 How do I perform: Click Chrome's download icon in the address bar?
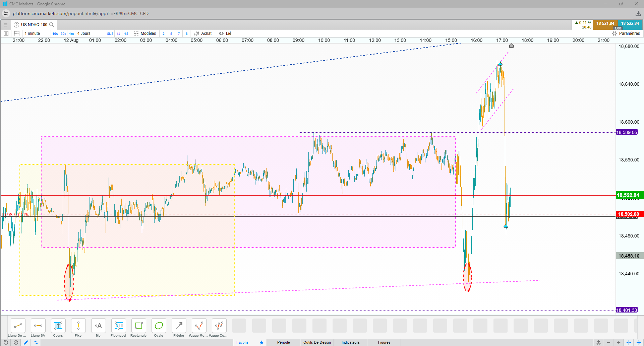click(x=638, y=13)
